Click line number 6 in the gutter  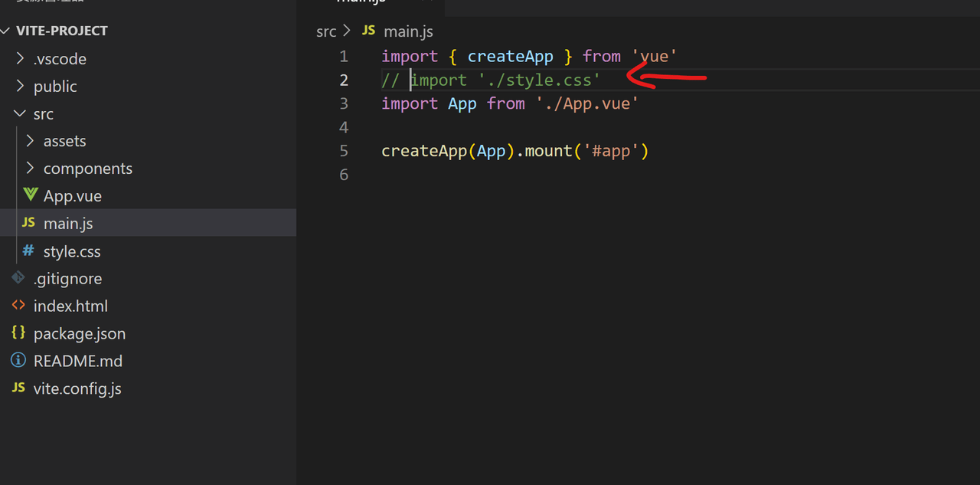pyautogui.click(x=343, y=175)
